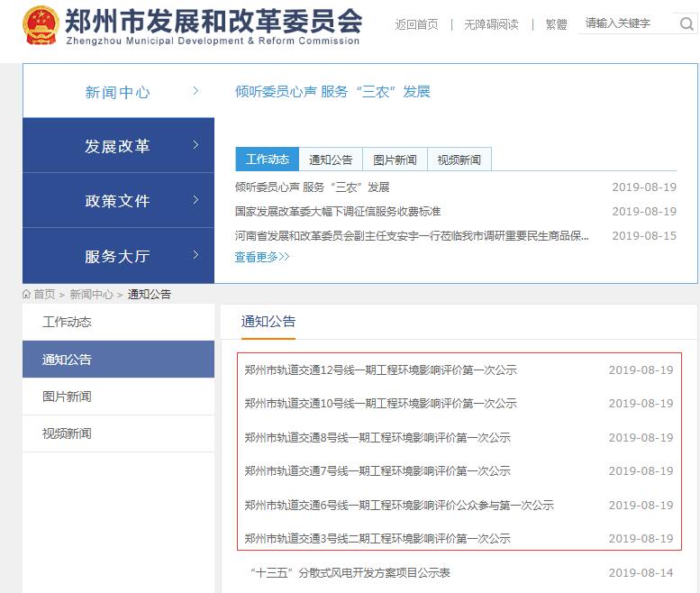This screenshot has height=593, width=700.
Task: Open the 新闻中心 main menu
Action: [118, 91]
